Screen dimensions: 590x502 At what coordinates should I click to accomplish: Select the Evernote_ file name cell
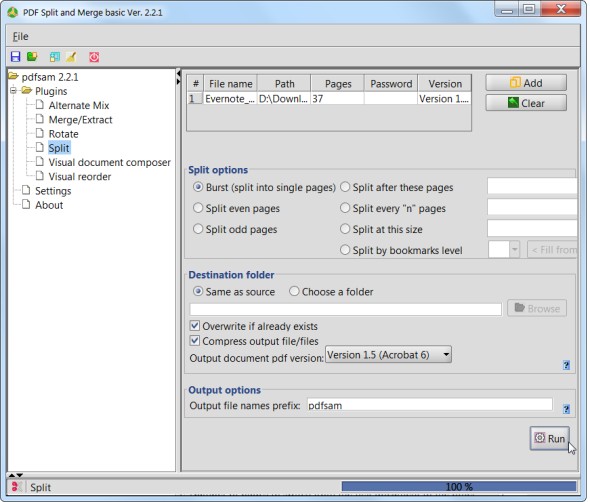pos(230,99)
